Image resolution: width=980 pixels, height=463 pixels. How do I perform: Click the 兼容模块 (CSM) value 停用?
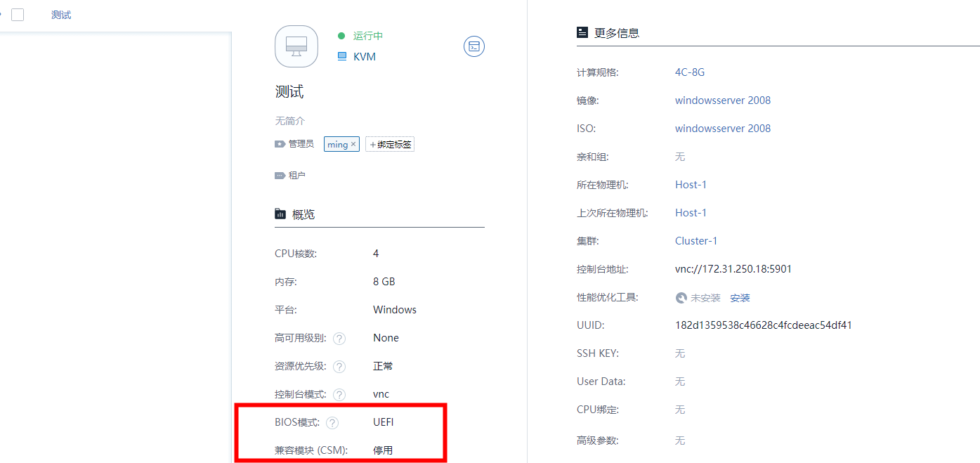point(383,450)
